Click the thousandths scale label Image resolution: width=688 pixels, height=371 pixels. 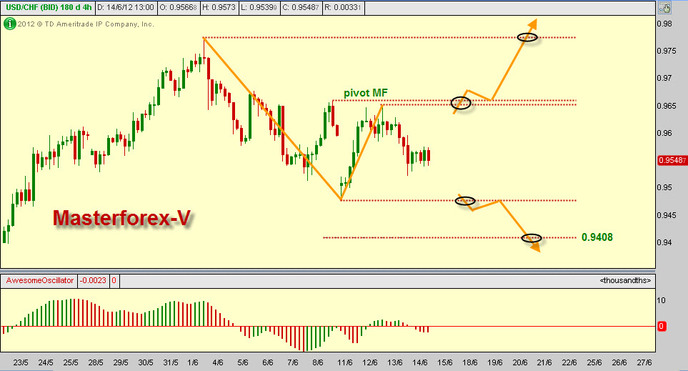(625, 280)
